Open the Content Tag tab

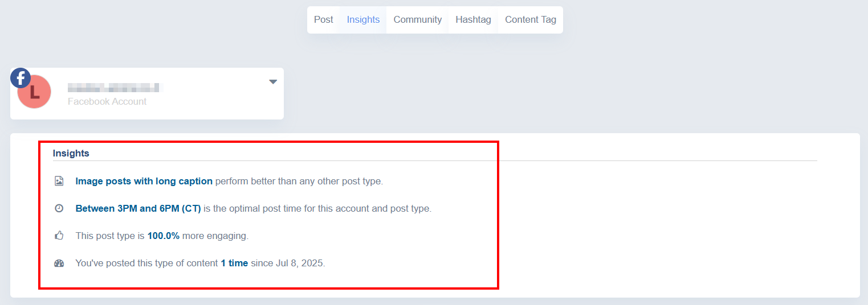pos(531,20)
